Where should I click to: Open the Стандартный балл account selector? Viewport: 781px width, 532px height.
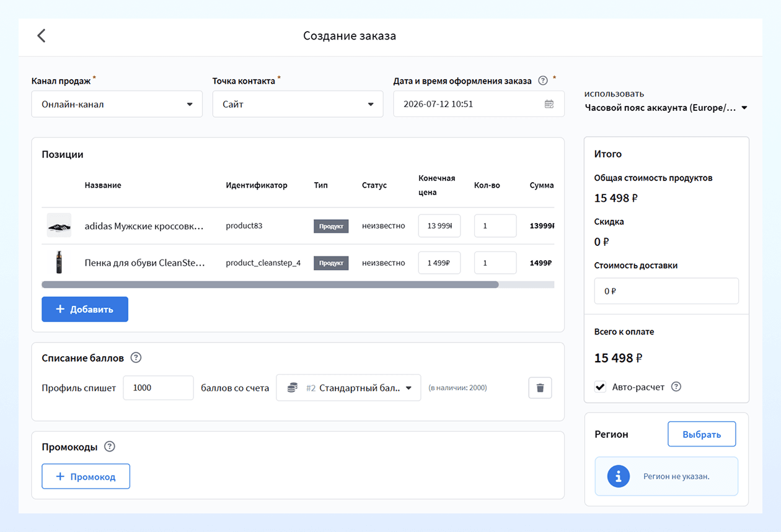pos(348,388)
